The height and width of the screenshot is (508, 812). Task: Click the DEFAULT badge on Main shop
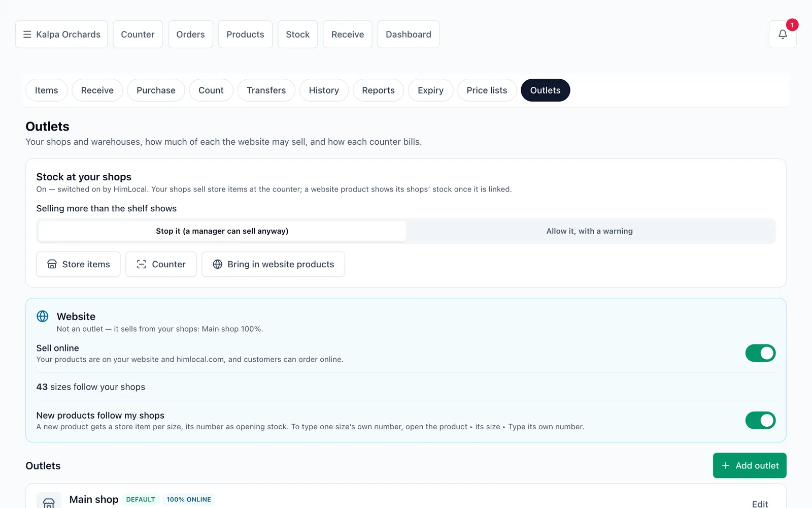141,499
